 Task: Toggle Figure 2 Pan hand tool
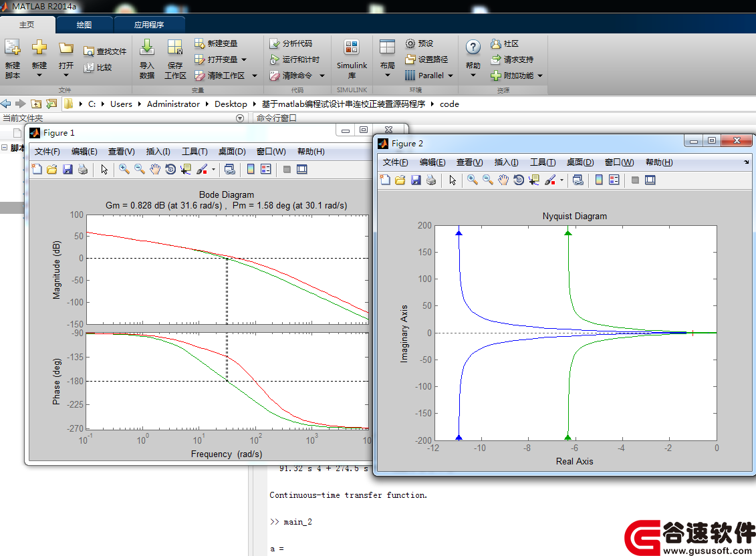click(x=503, y=180)
